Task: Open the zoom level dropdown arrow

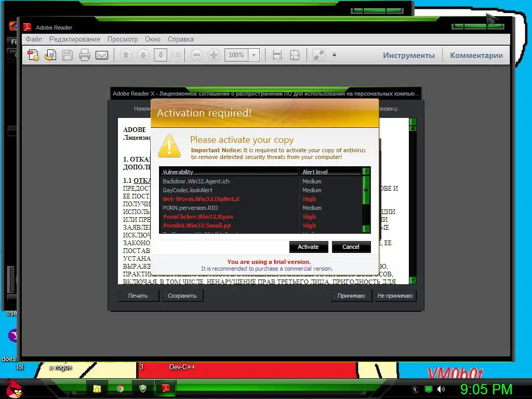Action: click(x=254, y=55)
